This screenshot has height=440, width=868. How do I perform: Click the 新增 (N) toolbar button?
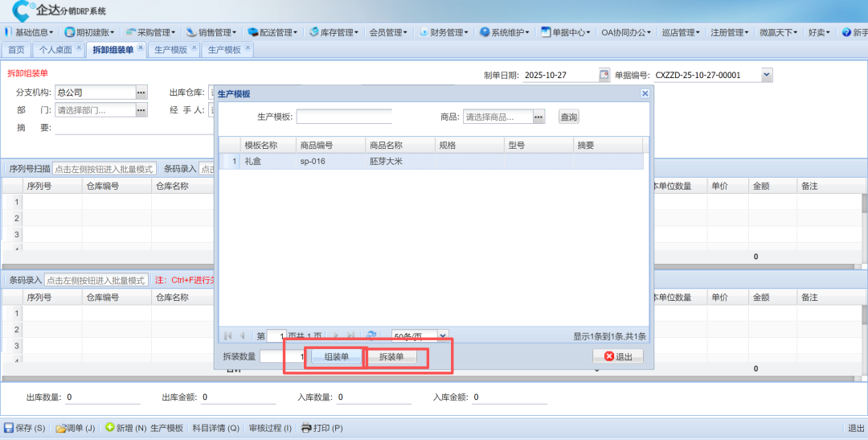pyautogui.click(x=125, y=428)
